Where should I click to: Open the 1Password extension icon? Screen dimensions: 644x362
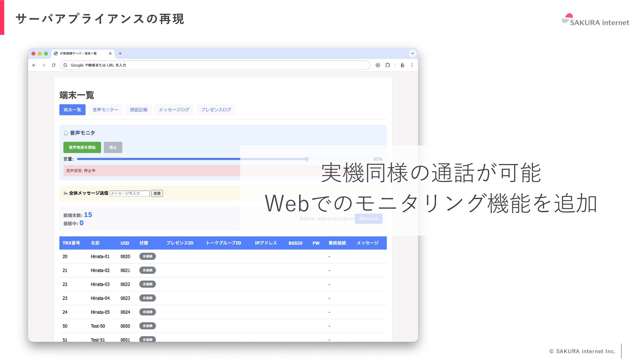(378, 65)
